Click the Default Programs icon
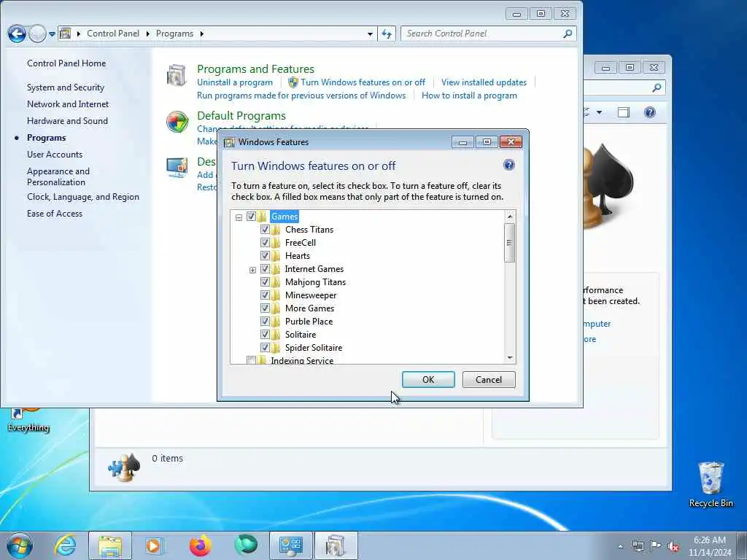 [177, 122]
